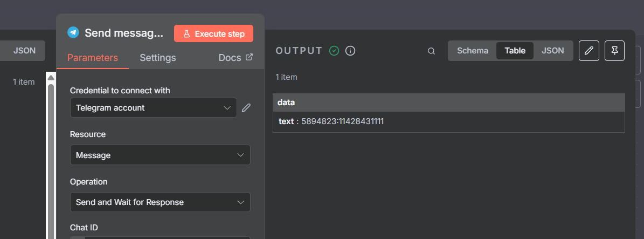Switch to the Settings tab
The height and width of the screenshot is (239, 644).
(x=158, y=58)
